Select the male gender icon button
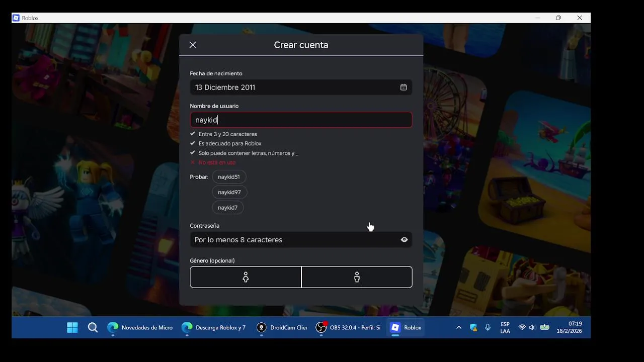This screenshot has height=362, width=644. 357,277
